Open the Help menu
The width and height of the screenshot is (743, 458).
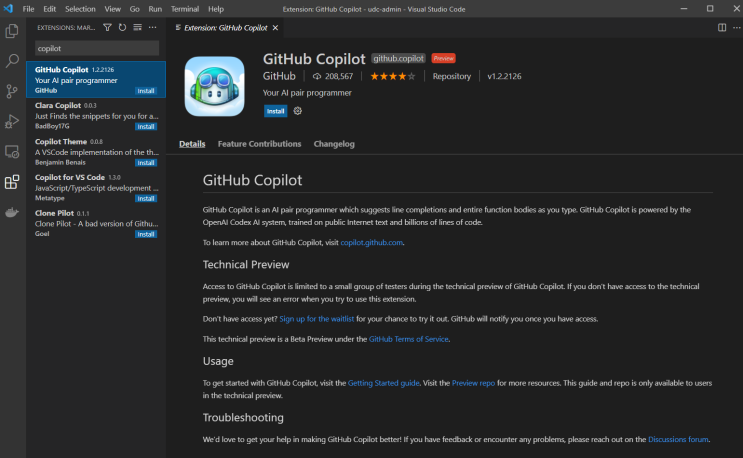216,9
